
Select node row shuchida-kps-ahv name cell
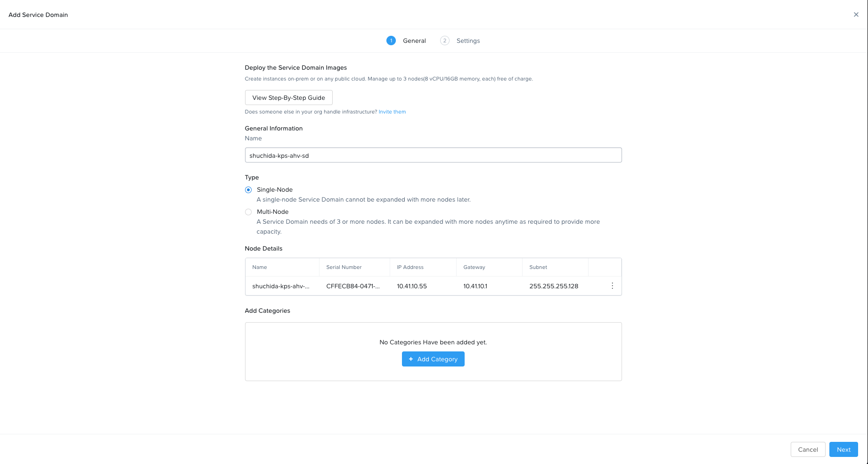click(281, 286)
